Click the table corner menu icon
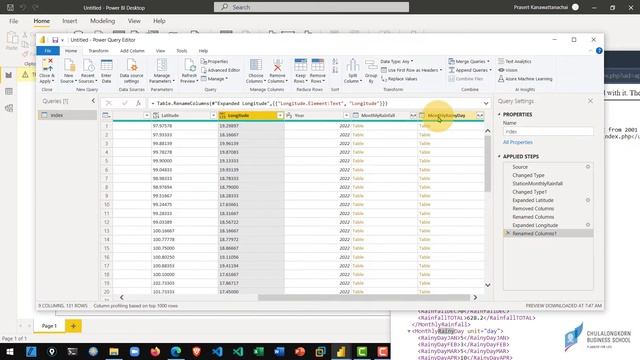The width and height of the screenshot is (640, 360). 107,116
